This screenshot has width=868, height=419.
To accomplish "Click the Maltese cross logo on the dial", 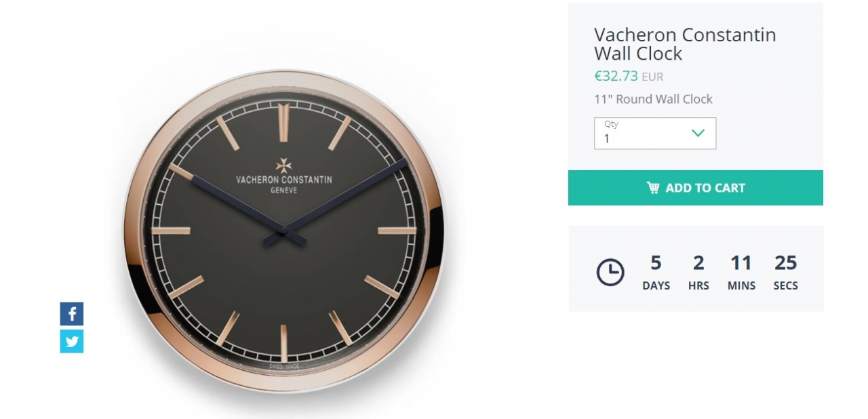I will click(283, 165).
